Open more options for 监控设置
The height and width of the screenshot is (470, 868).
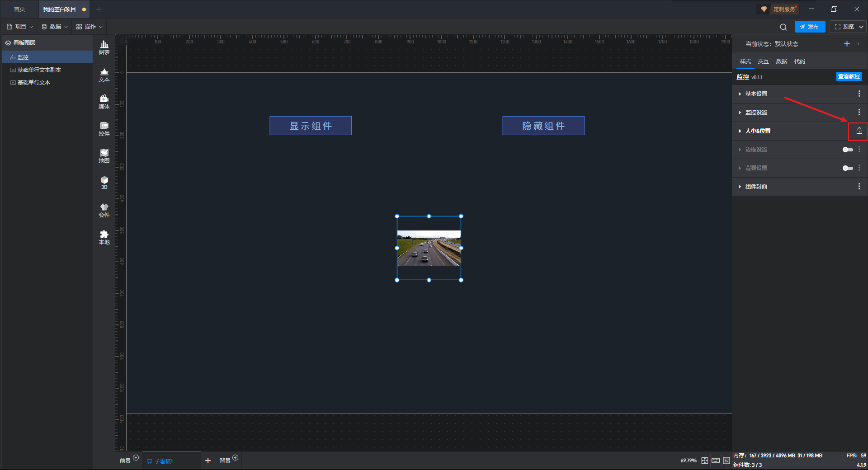pos(859,112)
